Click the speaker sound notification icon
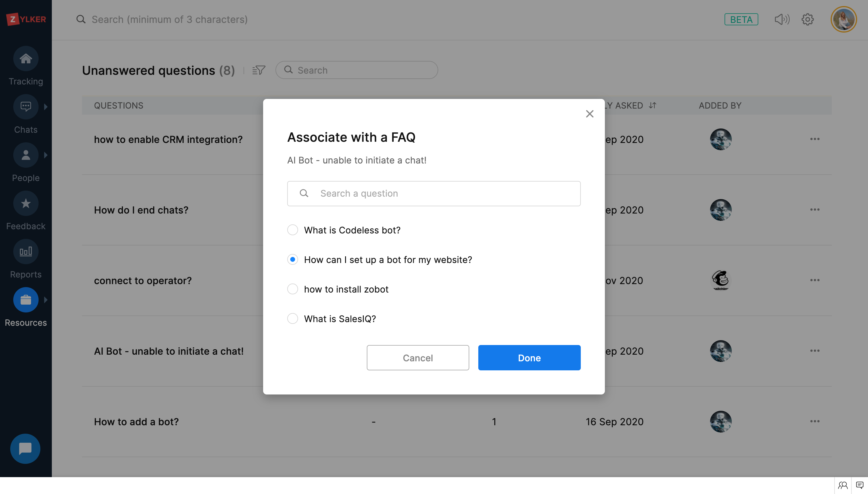The image size is (868, 494). [x=782, y=19]
